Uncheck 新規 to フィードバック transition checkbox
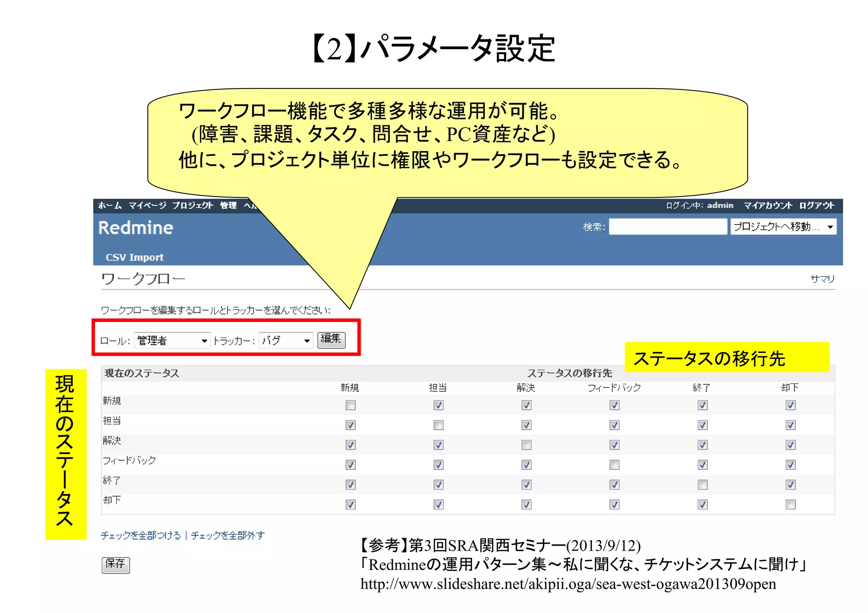 [615, 405]
